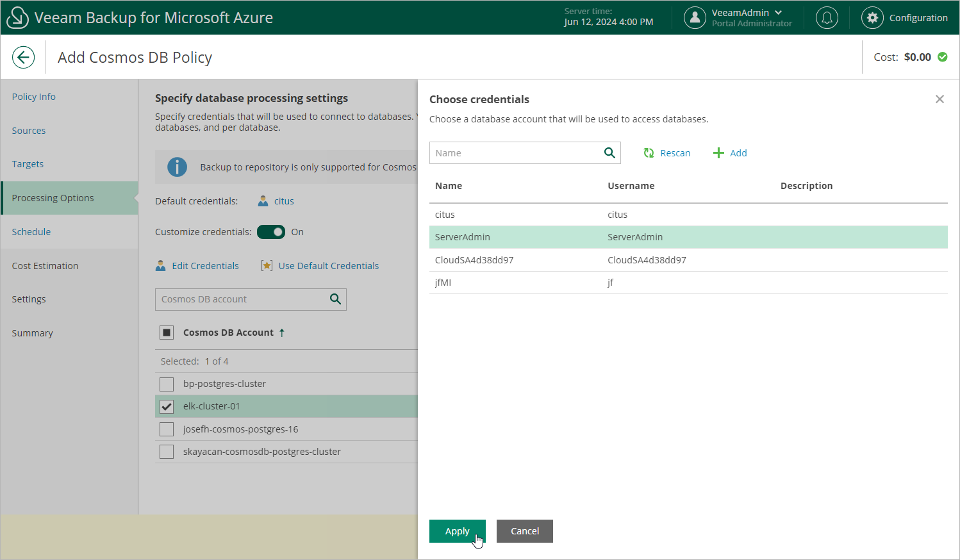The width and height of the screenshot is (960, 560).
Task: Select the jfMI credentials row
Action: tap(688, 283)
